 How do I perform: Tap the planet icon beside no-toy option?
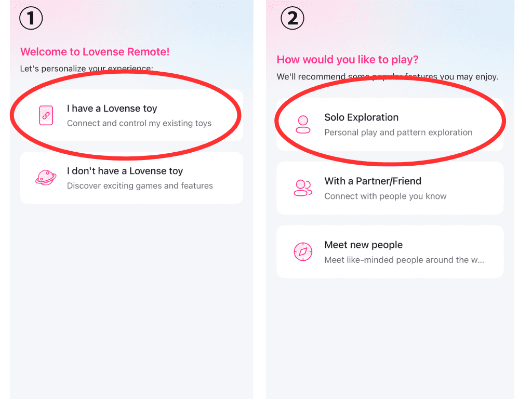click(46, 178)
